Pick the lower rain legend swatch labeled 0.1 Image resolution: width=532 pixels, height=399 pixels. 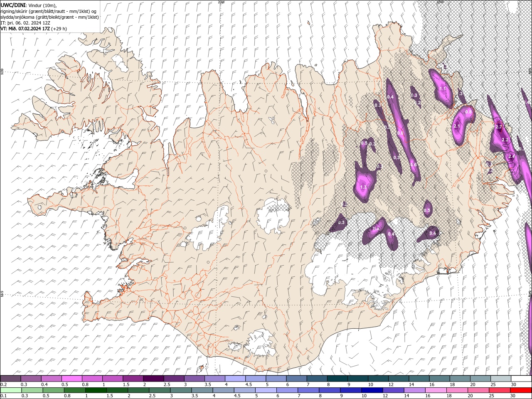pos(11,390)
